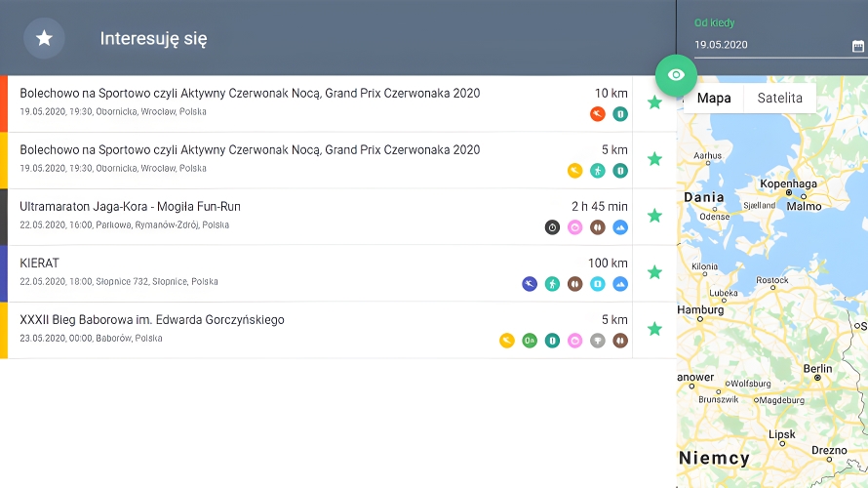Screen dimensions: 868x488
Task: Click the black stopwatch icon on Ultramaraton row
Action: click(x=552, y=227)
